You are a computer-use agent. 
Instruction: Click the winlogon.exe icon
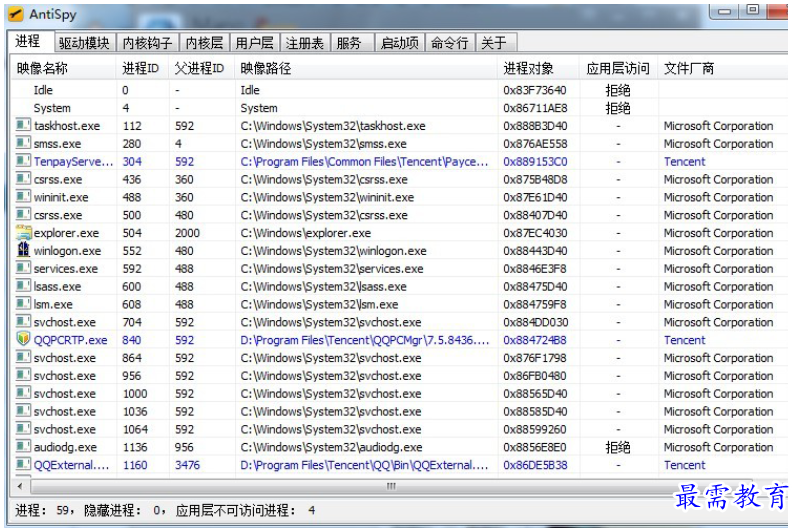23,250
